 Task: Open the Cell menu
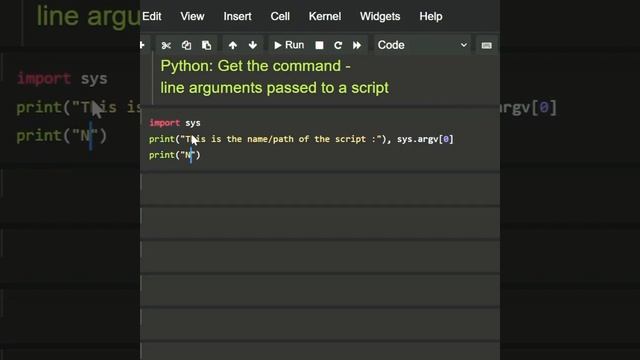coord(280,16)
